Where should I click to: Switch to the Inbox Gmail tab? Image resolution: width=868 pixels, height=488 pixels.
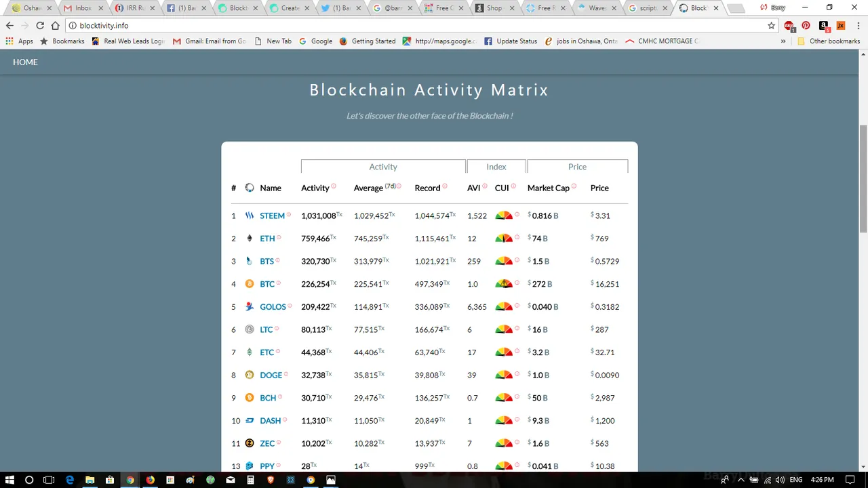(83, 8)
